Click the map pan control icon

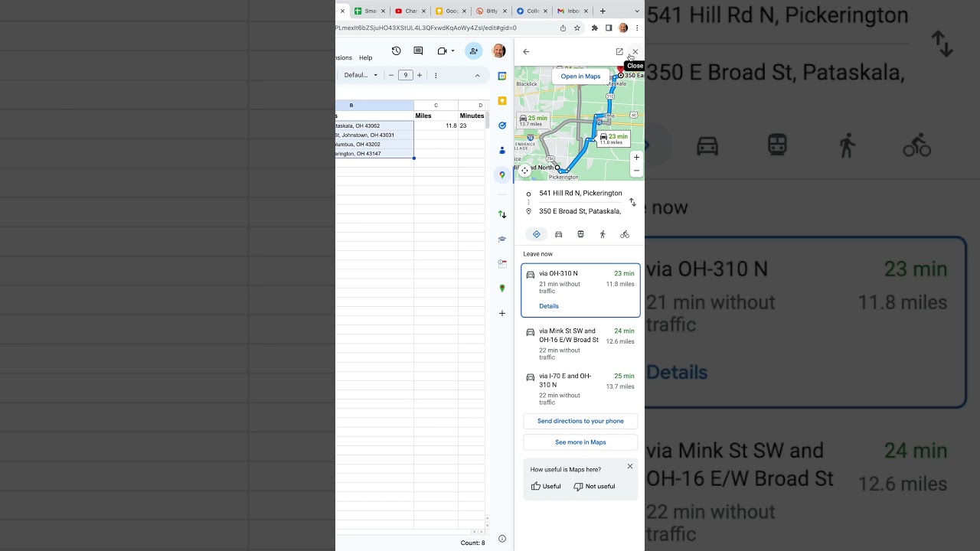[524, 171]
